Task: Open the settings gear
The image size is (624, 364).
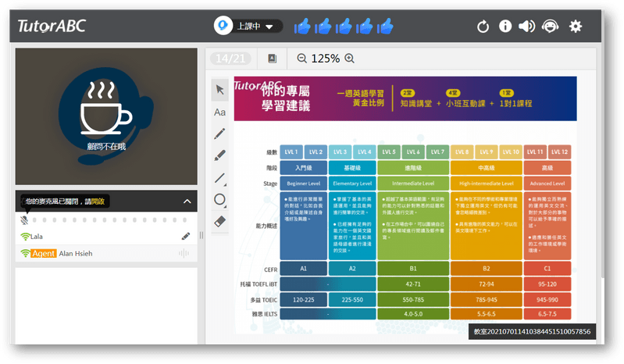Action: (x=576, y=27)
